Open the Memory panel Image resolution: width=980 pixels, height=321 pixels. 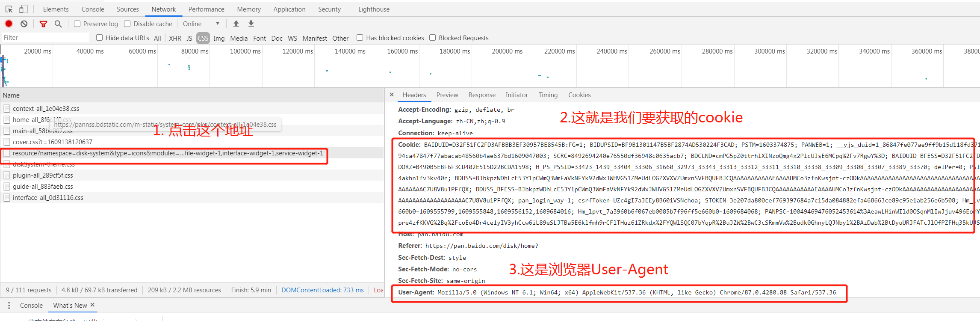(249, 9)
